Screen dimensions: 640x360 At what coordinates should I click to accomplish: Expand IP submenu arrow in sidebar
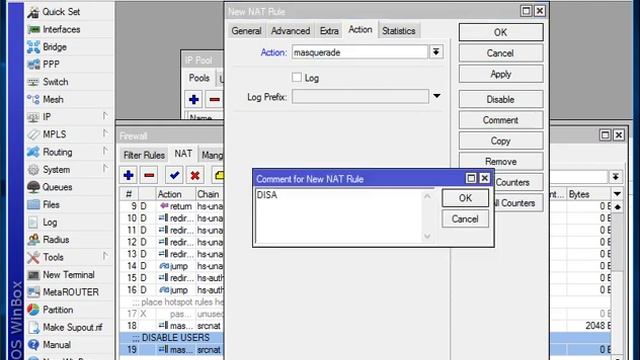click(105, 116)
